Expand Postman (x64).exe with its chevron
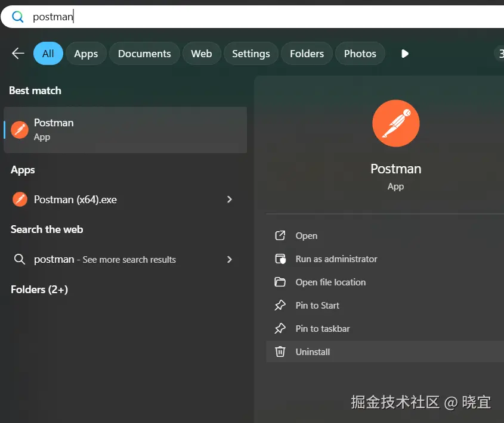Viewport: 504px width, 423px height. pyautogui.click(x=229, y=200)
